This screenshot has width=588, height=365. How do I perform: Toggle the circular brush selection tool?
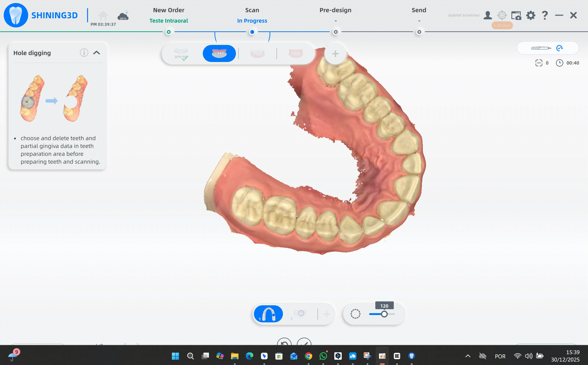(x=355, y=314)
